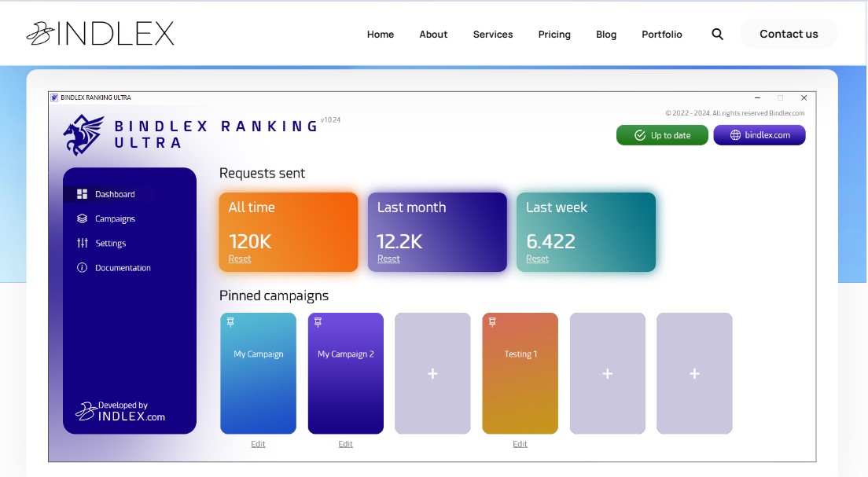Reset the Last month requests counter
This screenshot has height=477, width=868.
(x=388, y=259)
